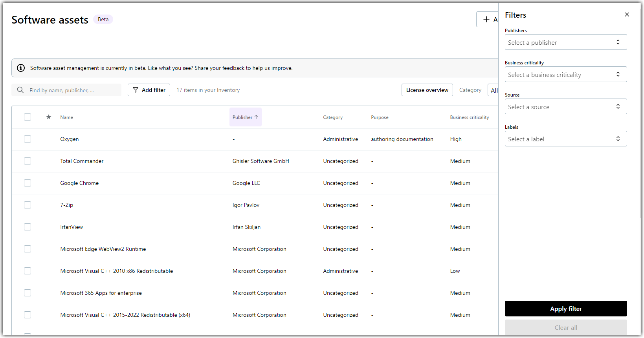This screenshot has height=338, width=644.
Task: Click Google LLC publisher cell
Action: [246, 183]
